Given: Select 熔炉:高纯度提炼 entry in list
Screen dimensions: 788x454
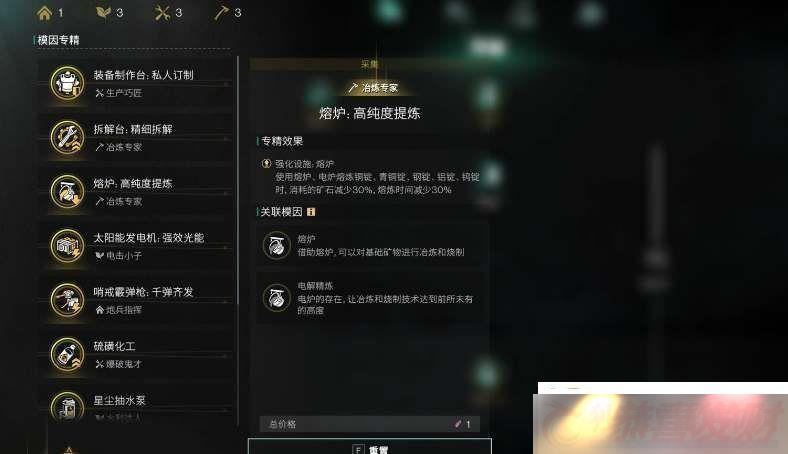Looking at the screenshot, I should (x=136, y=192).
